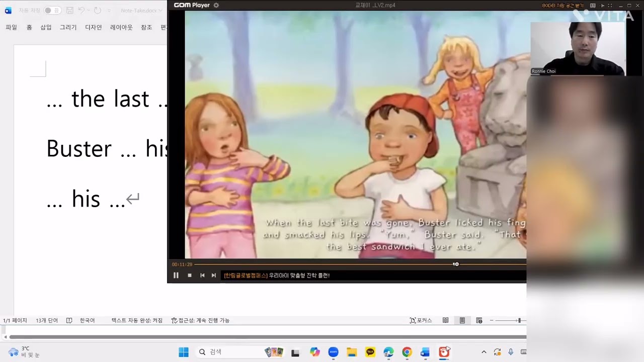Click the microphone icon in system tray
Screen dimensions: 644x362
tap(511, 352)
